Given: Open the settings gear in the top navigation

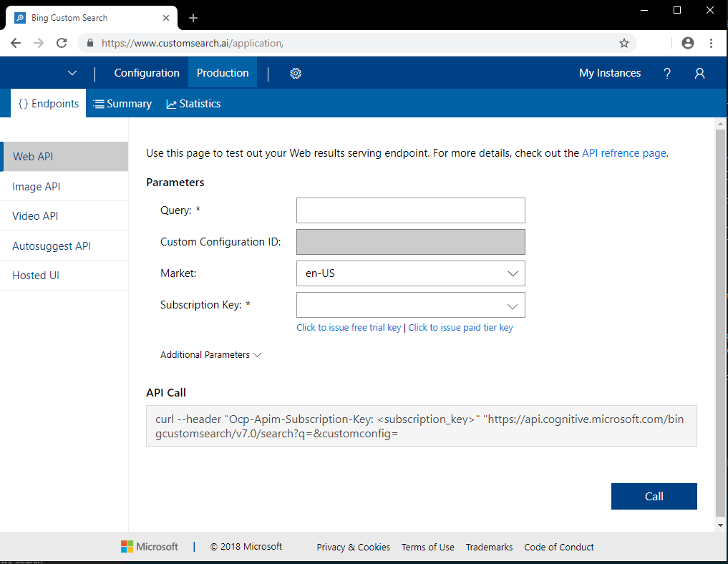Looking at the screenshot, I should click(296, 72).
